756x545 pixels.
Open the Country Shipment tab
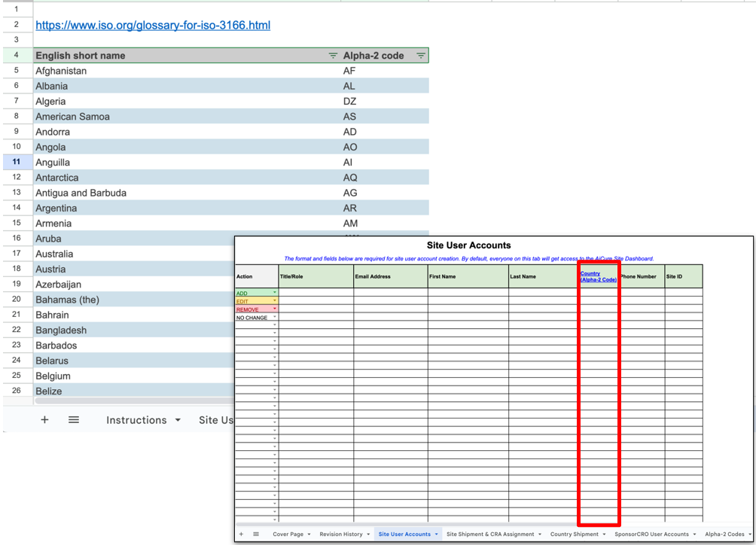click(576, 534)
